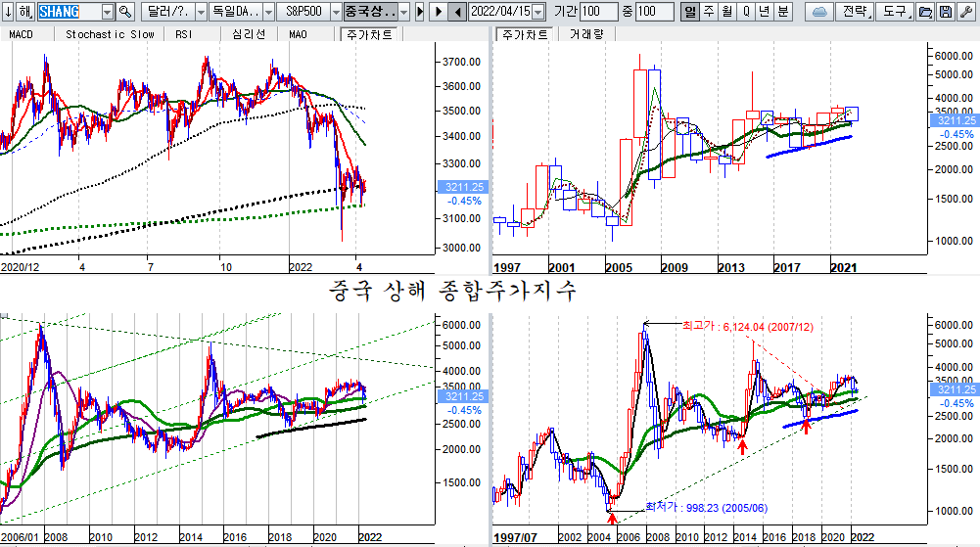Open the folder load icon

[x=926, y=12]
